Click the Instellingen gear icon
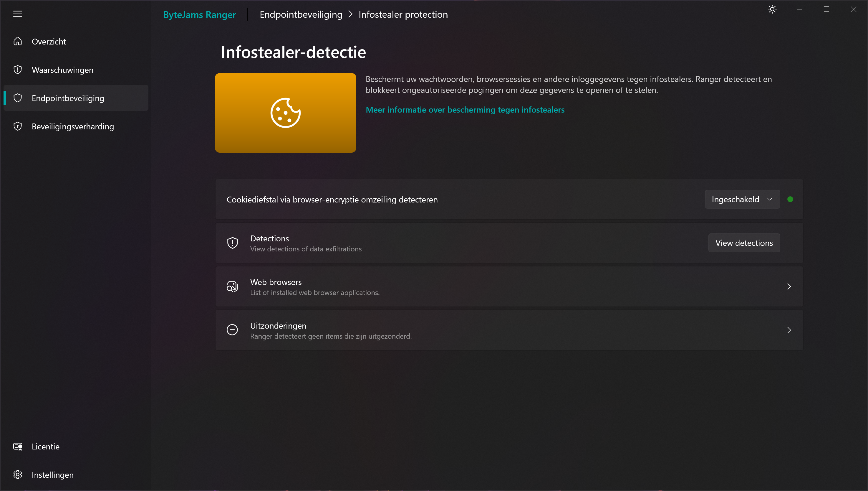Screen dimensions: 868x491 (18, 474)
